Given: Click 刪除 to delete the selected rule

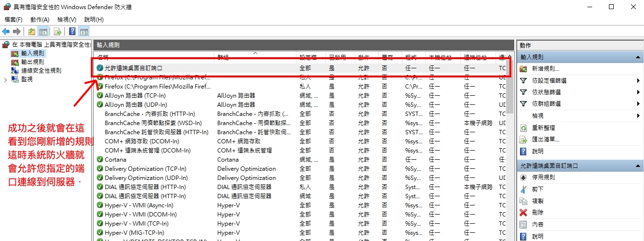Looking at the screenshot, I should click(x=538, y=213).
